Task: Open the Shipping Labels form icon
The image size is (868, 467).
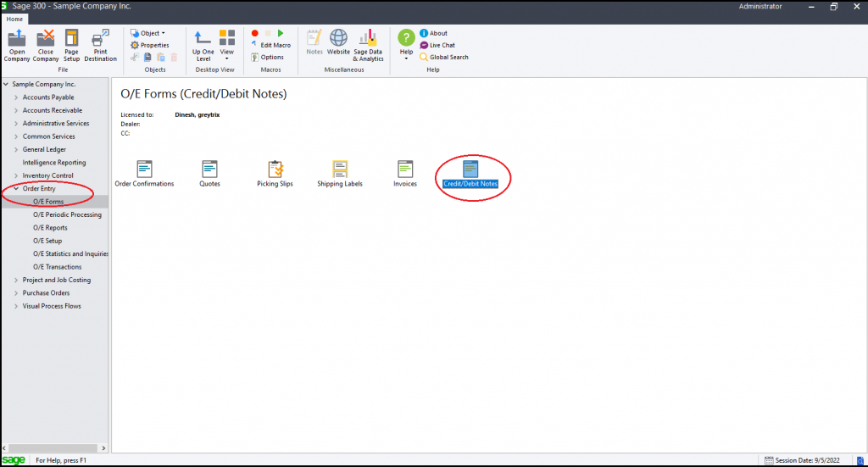Action: tap(340, 169)
